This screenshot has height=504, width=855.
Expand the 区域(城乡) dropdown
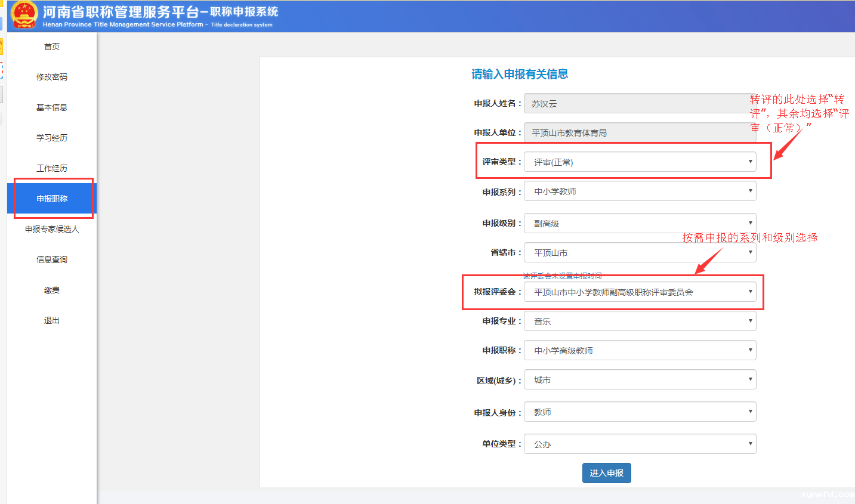pyautogui.click(x=640, y=380)
